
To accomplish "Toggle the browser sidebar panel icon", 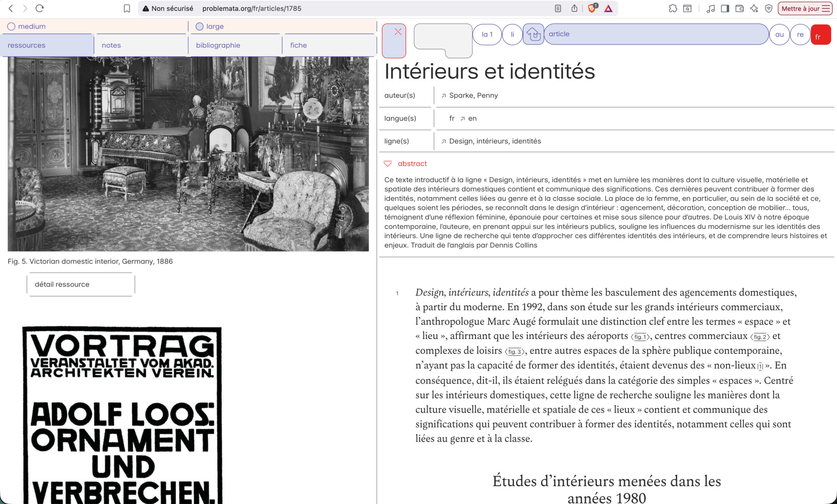I will (x=725, y=8).
